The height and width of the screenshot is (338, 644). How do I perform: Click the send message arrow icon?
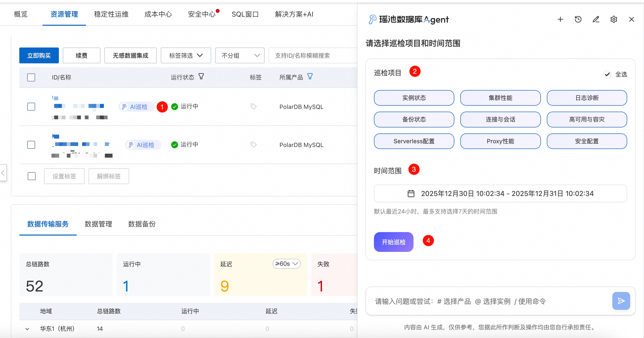click(621, 301)
